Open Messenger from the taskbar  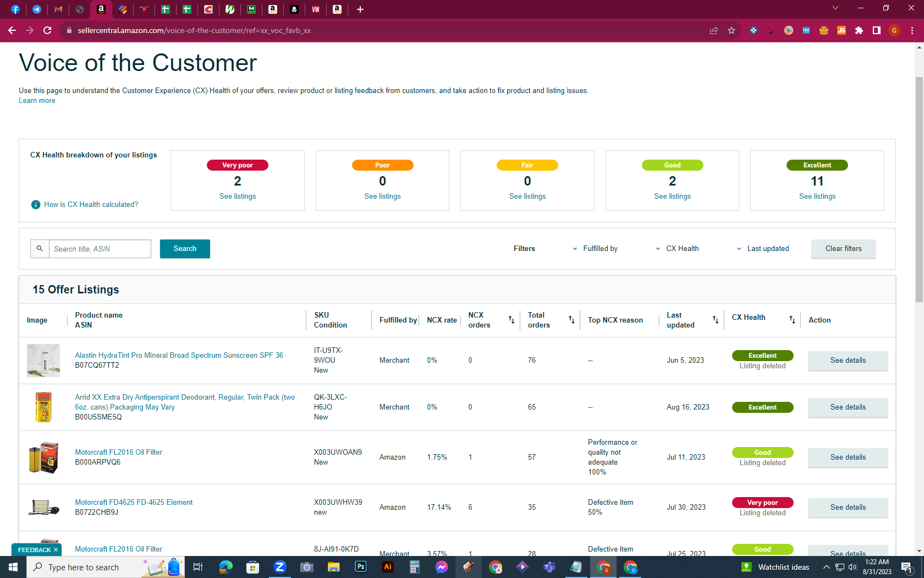(442, 567)
